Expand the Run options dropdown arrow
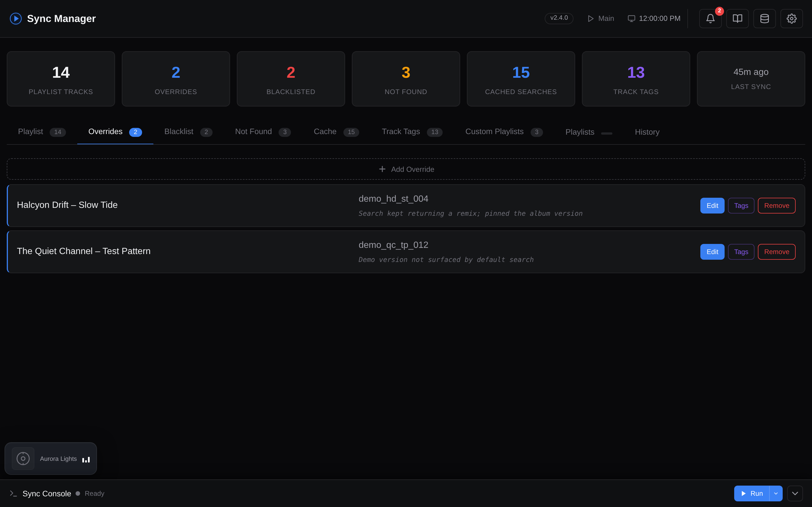The image size is (812, 507). click(x=776, y=493)
